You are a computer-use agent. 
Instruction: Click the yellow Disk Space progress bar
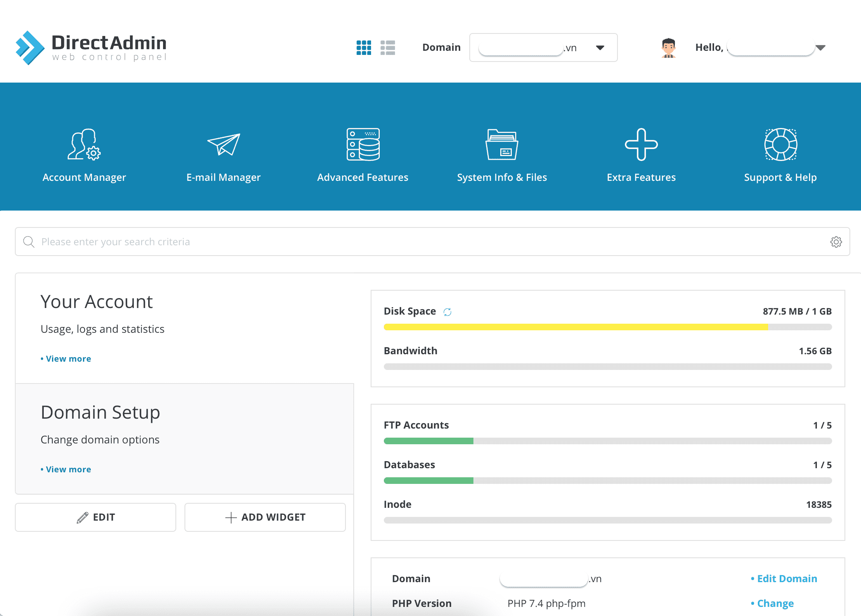[x=574, y=327]
